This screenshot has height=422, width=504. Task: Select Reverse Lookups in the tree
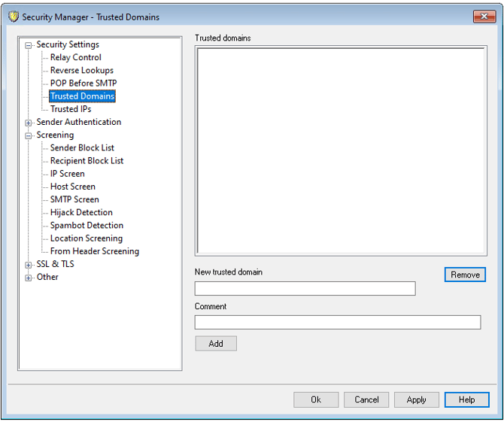click(x=81, y=70)
